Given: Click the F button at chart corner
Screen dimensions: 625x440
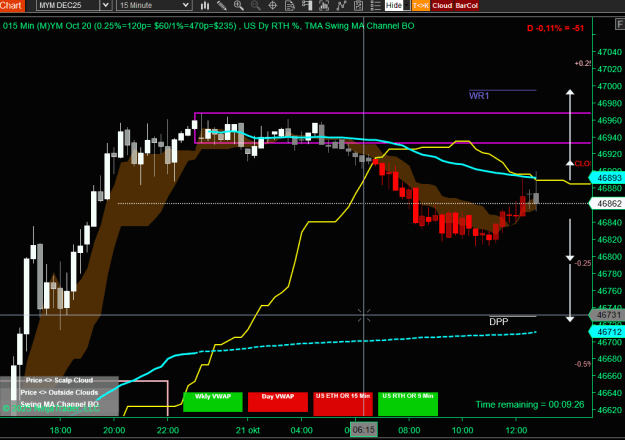Looking at the screenshot, I should coord(620,25).
